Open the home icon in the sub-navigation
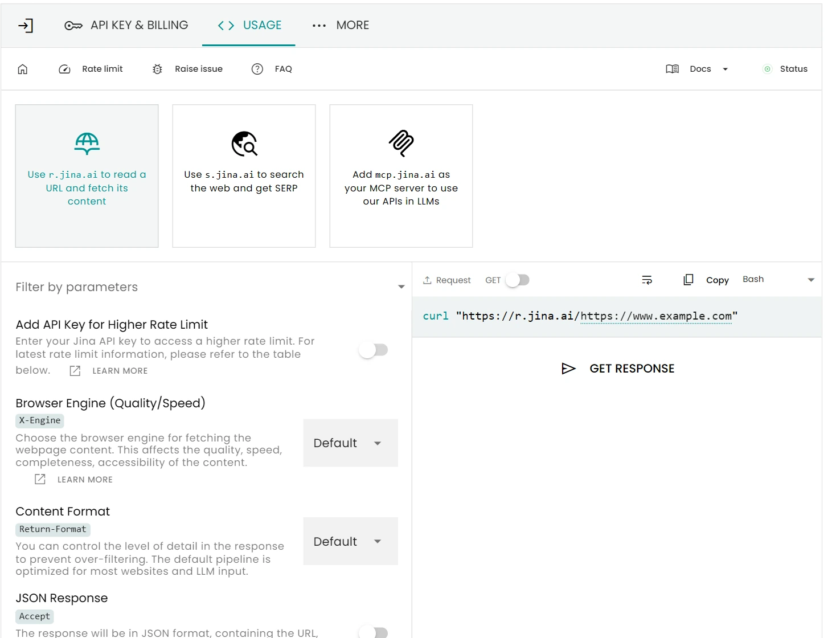Screen dimensions: 840x638 pos(23,69)
